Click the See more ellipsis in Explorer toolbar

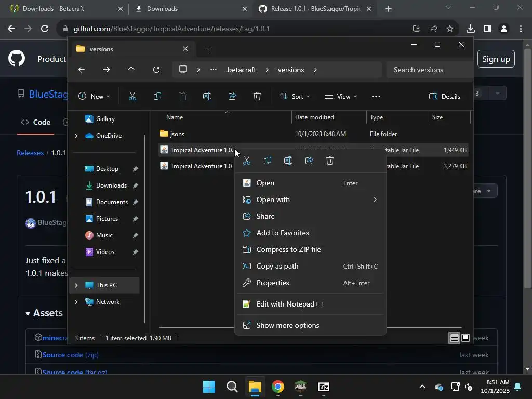point(376,96)
